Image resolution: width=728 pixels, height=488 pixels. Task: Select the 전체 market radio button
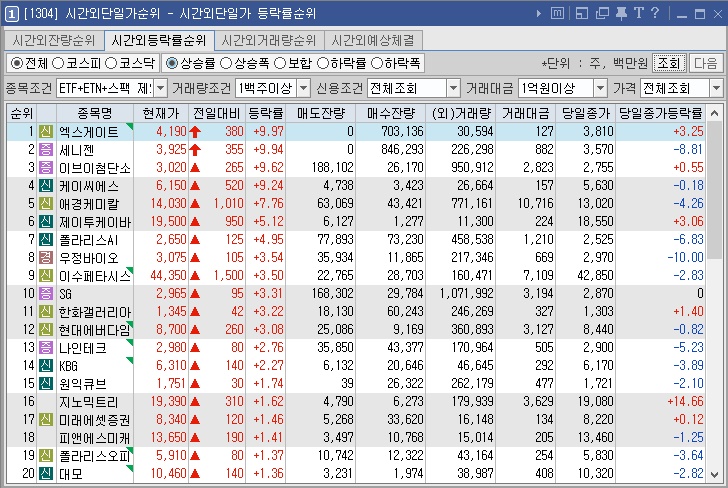(17, 63)
